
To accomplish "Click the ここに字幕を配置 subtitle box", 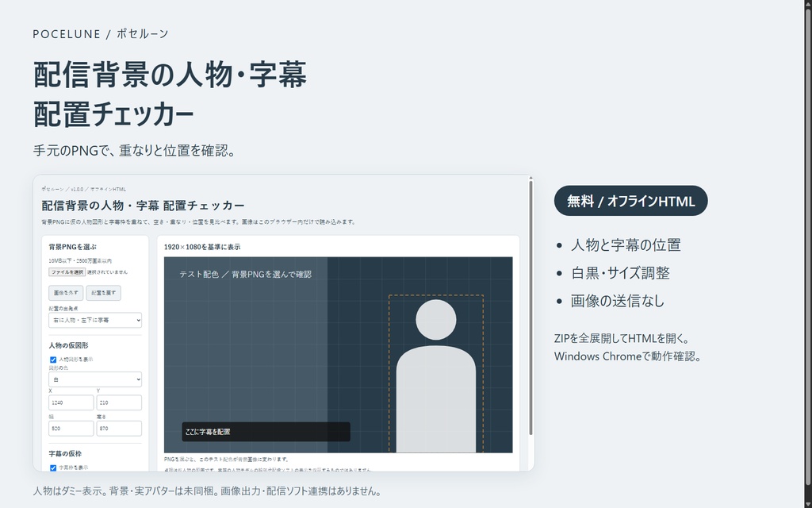I will [266, 432].
